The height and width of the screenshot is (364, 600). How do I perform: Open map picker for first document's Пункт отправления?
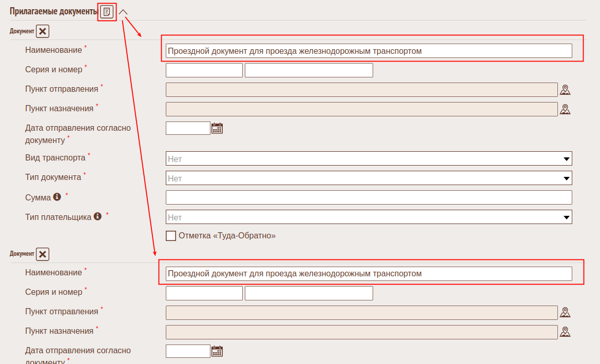click(x=565, y=90)
